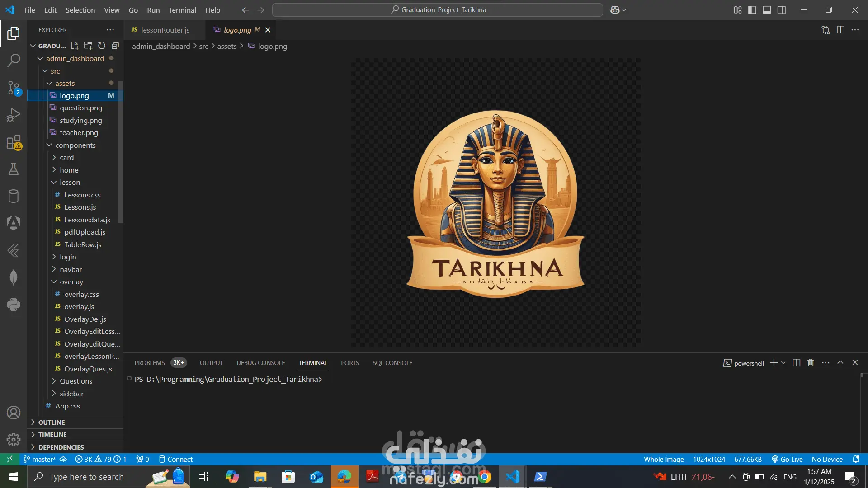Viewport: 868px width, 488px height.
Task: Open Run and Debug view
Action: 14,115
